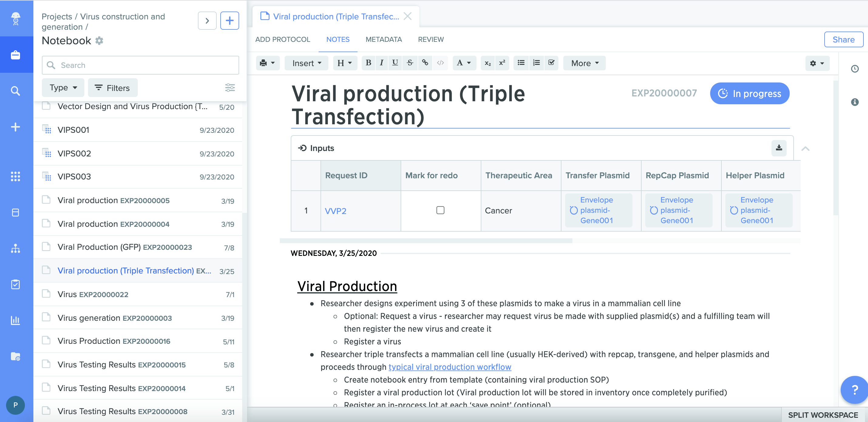
Task: Click the Benchling logo icon at top left
Action: pyautogui.click(x=15, y=18)
